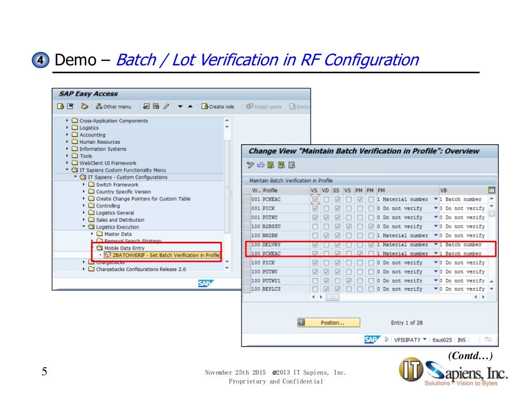This screenshot has width=532, height=411.
Task: Click the open Logistics Execution folder icon
Action: [91, 227]
